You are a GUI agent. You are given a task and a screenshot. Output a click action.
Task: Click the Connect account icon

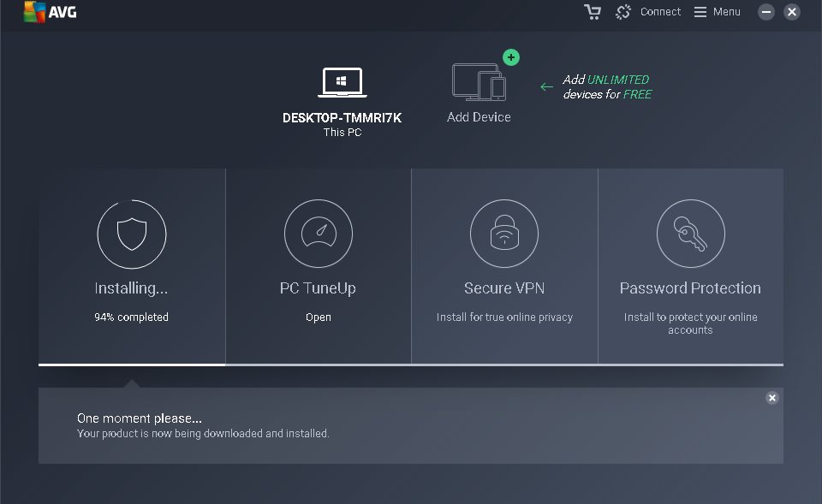pyautogui.click(x=622, y=12)
